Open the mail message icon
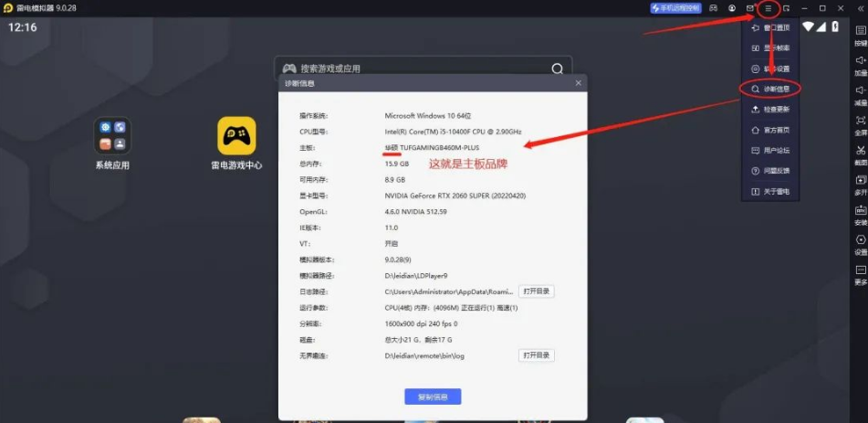 pos(750,8)
